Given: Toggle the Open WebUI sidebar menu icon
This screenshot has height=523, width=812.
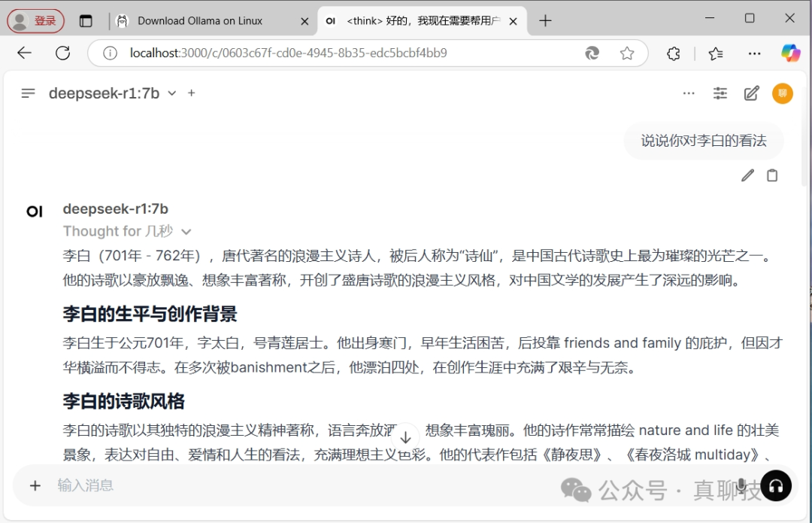Looking at the screenshot, I should 28,93.
